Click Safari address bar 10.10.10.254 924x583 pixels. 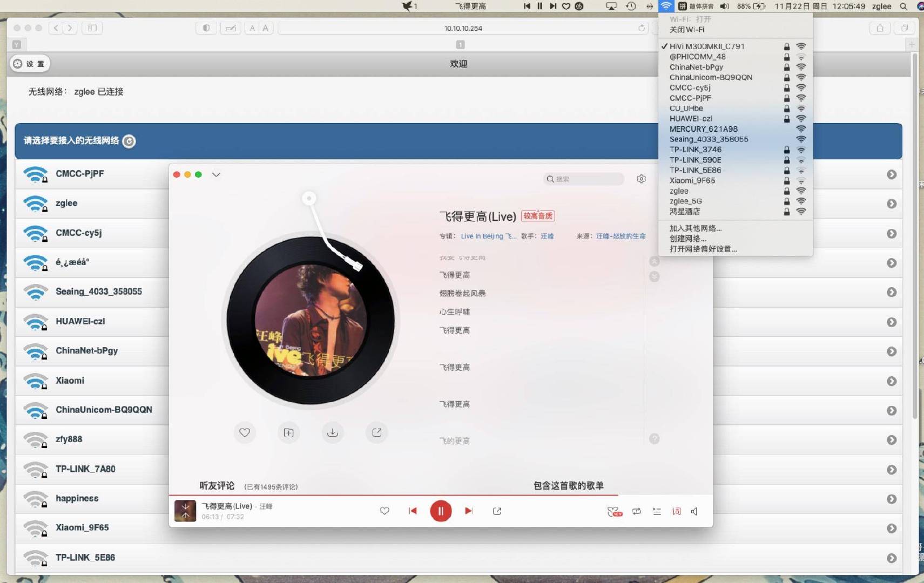463,28
